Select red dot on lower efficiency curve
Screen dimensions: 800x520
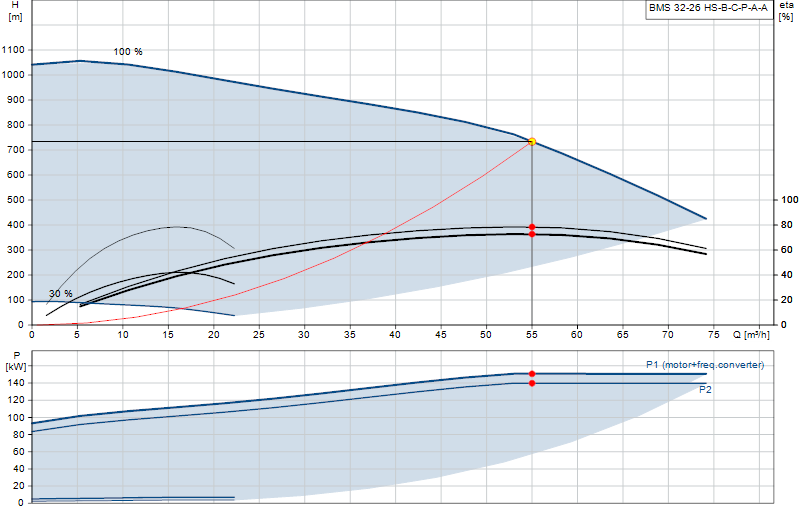click(x=532, y=234)
